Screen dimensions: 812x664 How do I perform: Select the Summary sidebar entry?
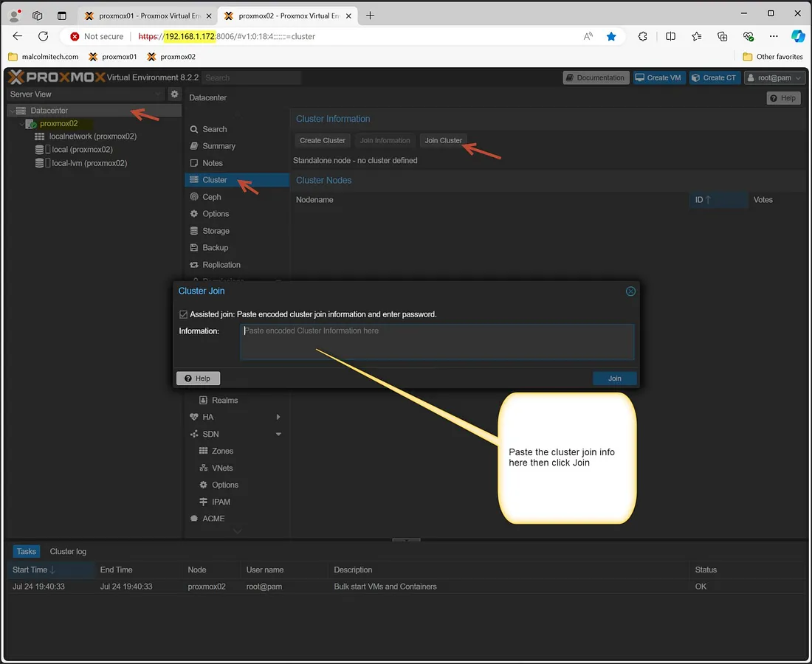[x=217, y=145]
